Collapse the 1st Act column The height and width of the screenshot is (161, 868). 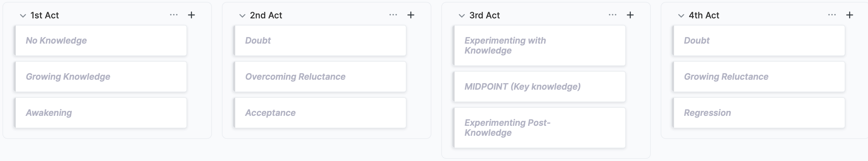coord(23,16)
